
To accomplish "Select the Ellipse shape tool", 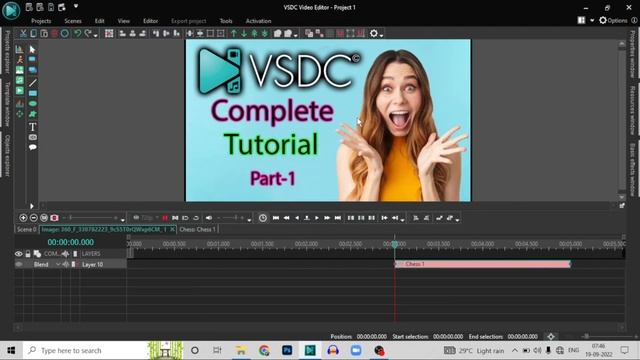I will point(32,104).
